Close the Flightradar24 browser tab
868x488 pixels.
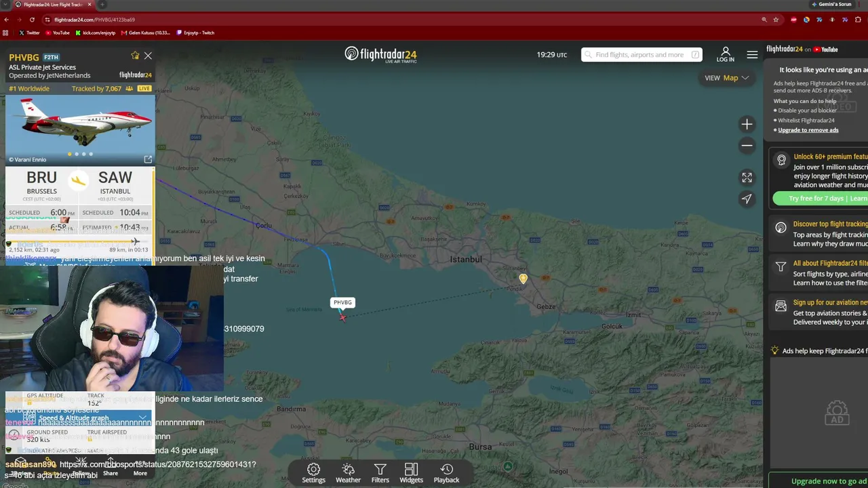coord(90,5)
